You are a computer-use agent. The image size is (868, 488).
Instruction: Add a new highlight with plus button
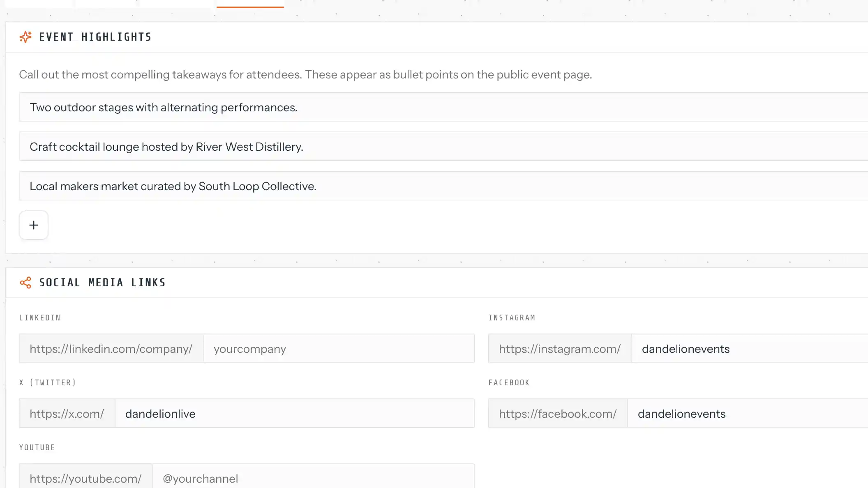pos(34,225)
